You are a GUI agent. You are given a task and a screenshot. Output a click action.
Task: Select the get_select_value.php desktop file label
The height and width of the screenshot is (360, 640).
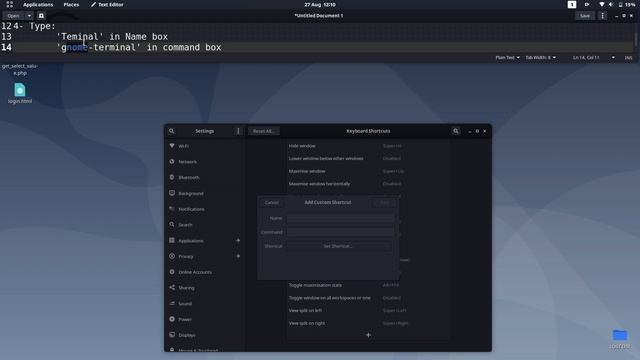coord(20,69)
